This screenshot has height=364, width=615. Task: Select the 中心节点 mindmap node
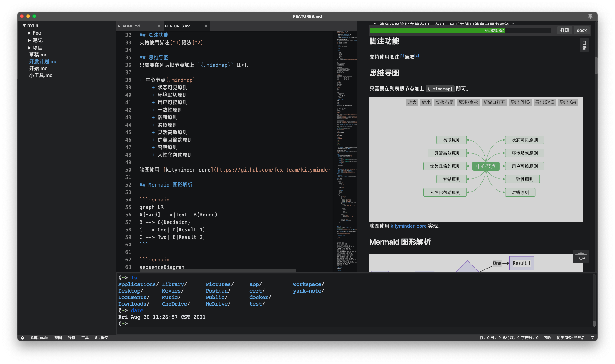tap(486, 166)
